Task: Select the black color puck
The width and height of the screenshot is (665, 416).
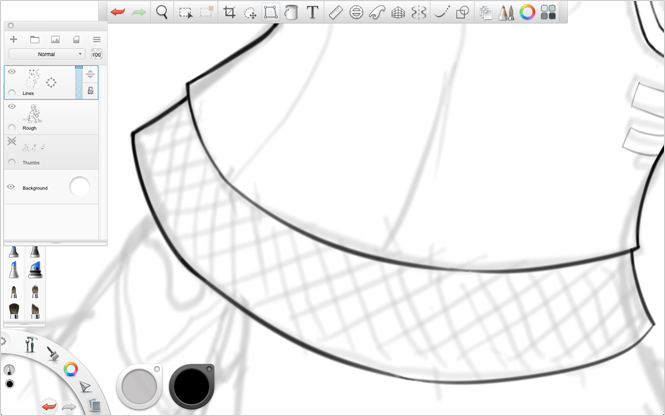Action: point(190,385)
